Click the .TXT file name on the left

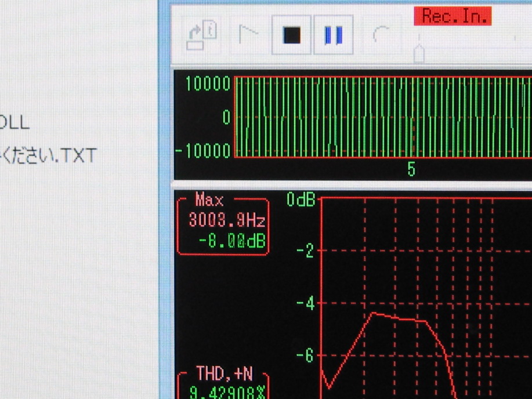click(48, 156)
